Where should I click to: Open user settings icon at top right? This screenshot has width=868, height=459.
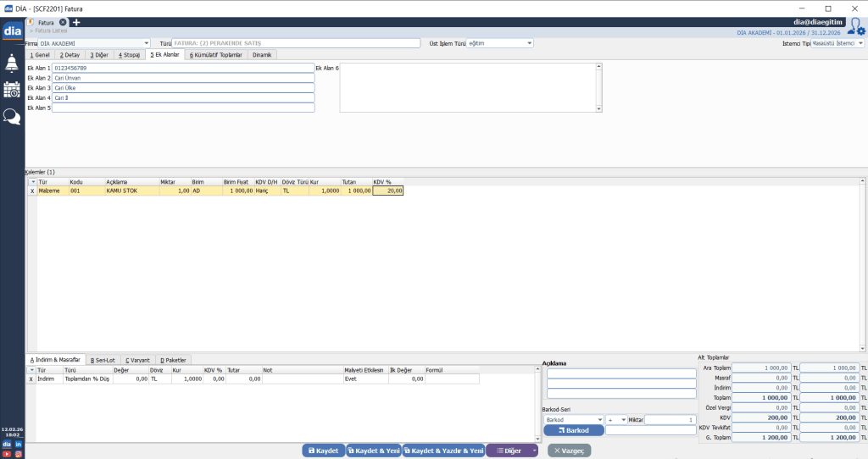pos(856,26)
